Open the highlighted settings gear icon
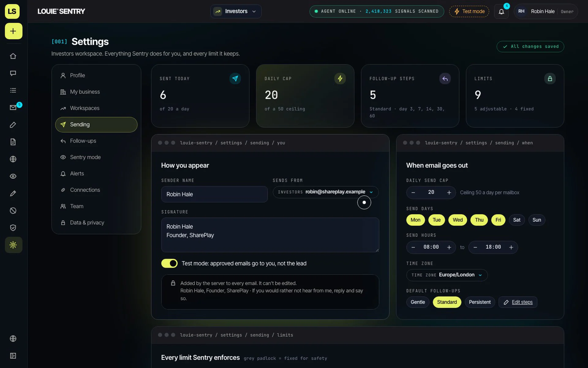 click(x=13, y=245)
